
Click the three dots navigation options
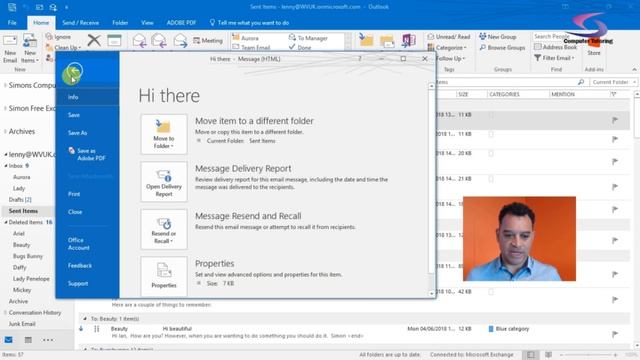pyautogui.click(x=48, y=340)
